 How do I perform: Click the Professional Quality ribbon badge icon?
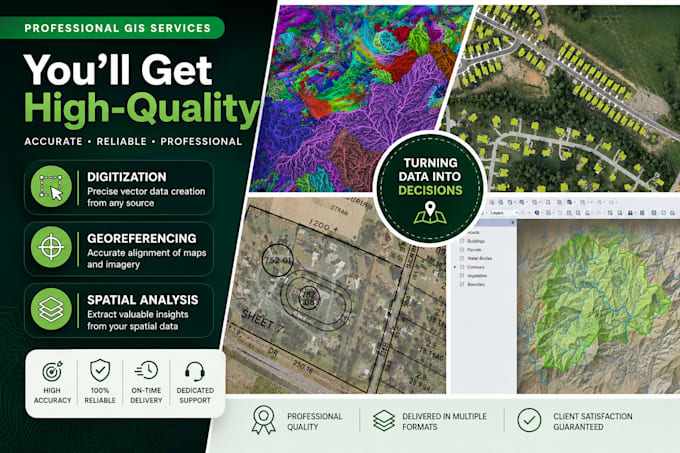(x=264, y=420)
